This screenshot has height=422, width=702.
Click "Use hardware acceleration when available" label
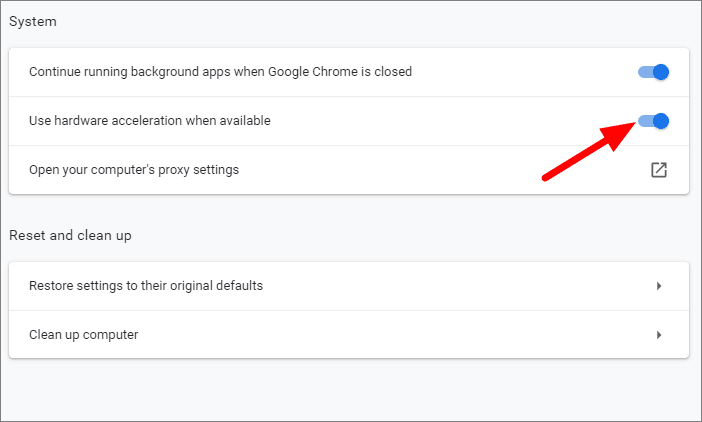(150, 121)
